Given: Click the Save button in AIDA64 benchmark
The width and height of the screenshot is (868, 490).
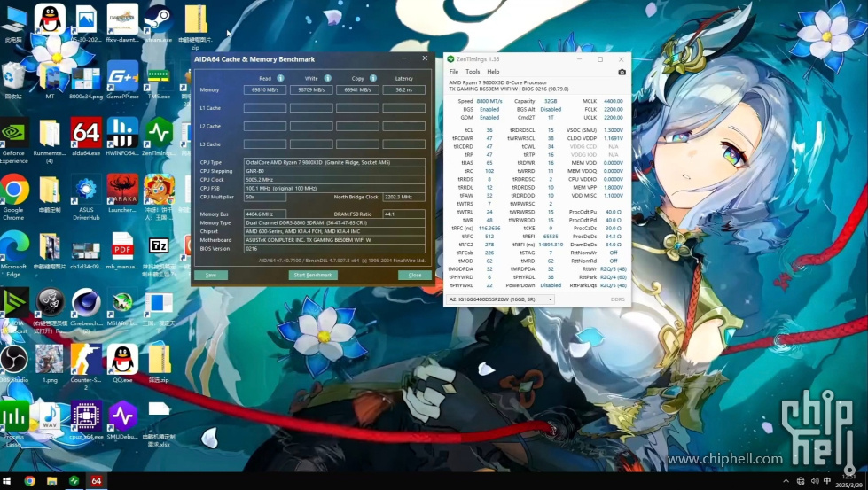Looking at the screenshot, I should pyautogui.click(x=211, y=275).
